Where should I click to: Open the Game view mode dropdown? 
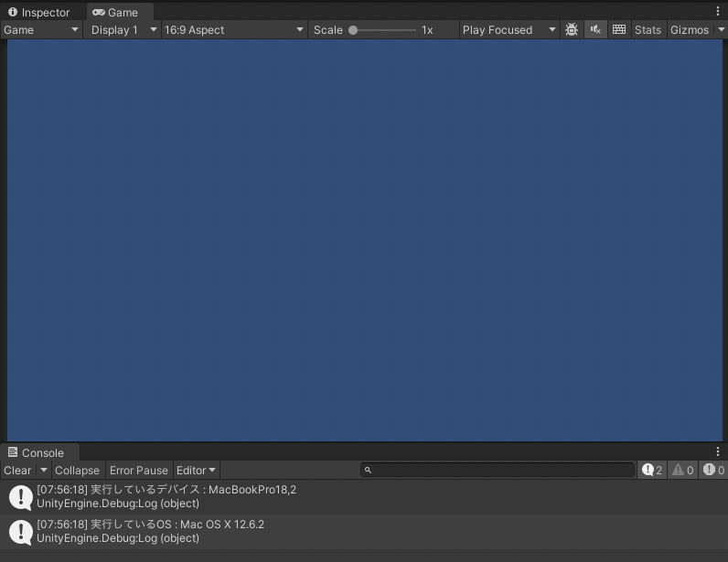coord(41,30)
